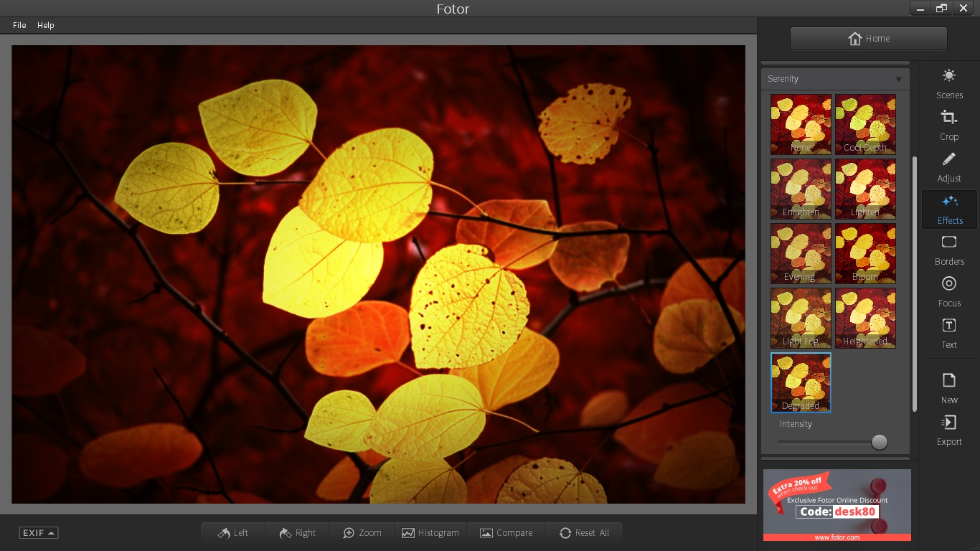Apply the Evening effect
Image resolution: width=980 pixels, height=551 pixels.
pos(801,253)
